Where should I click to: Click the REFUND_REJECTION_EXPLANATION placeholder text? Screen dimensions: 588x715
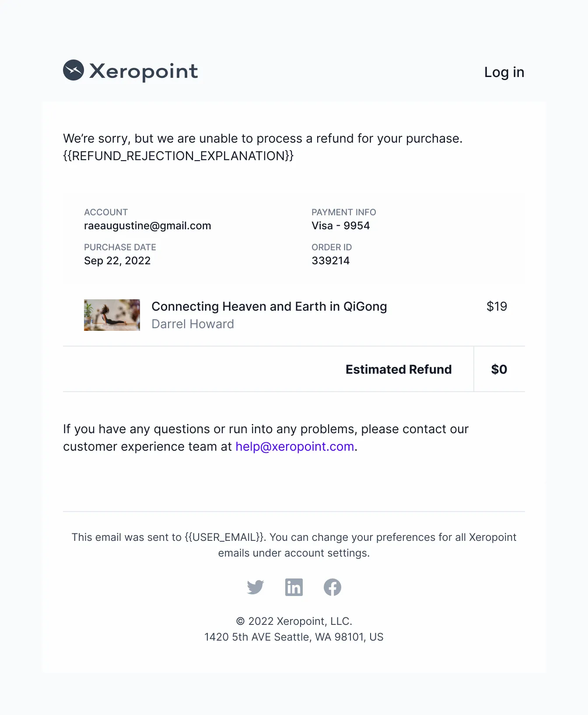tap(178, 156)
